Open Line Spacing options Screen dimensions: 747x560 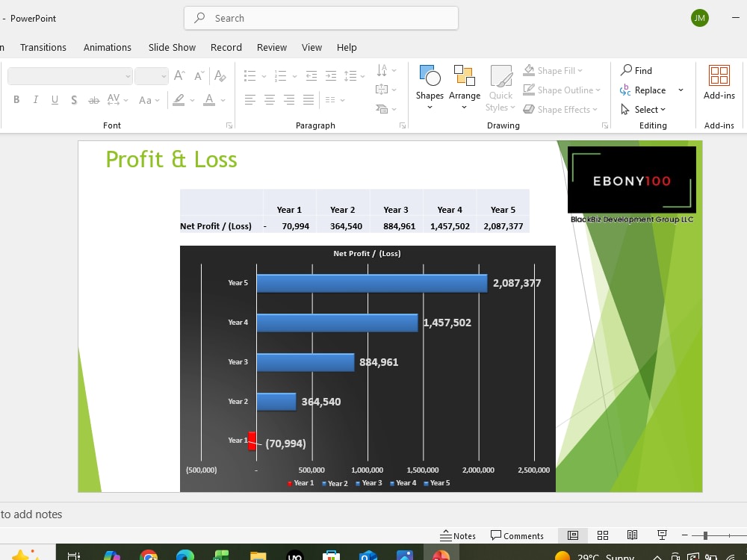click(354, 75)
